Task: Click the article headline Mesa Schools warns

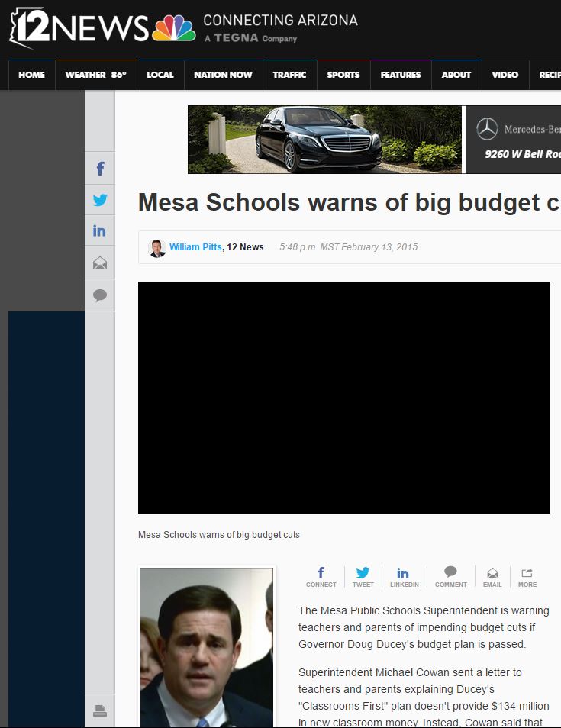Action: [349, 202]
